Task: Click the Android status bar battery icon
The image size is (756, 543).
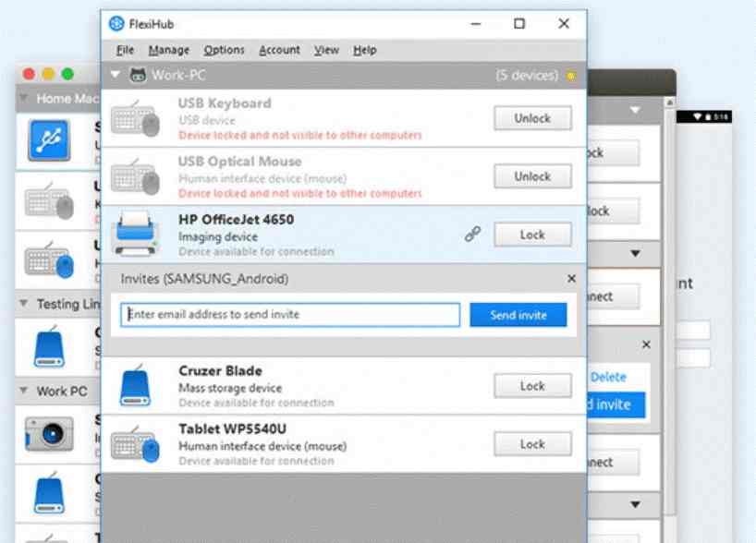Action: coord(708,116)
